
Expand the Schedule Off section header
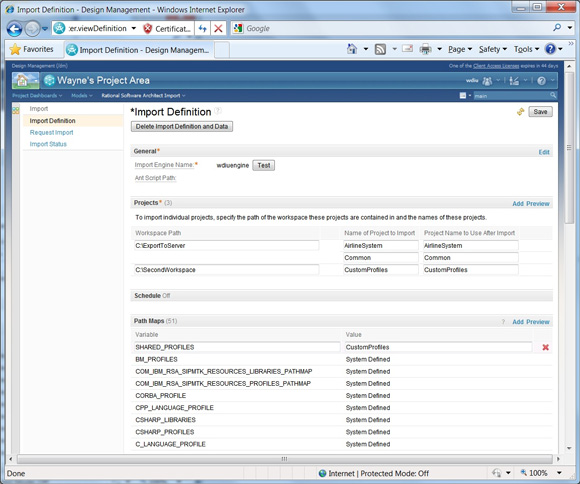tap(341, 296)
